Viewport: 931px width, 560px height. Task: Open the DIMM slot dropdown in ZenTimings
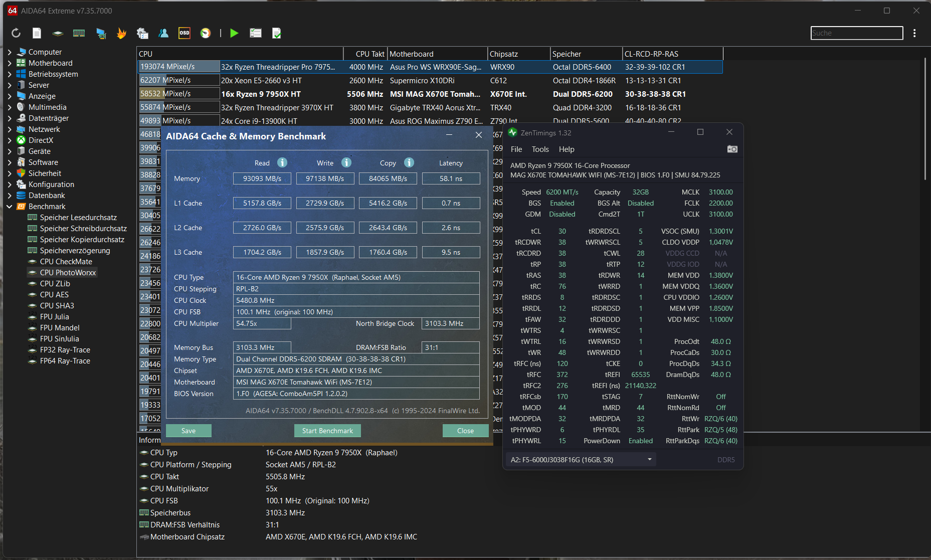pyautogui.click(x=581, y=460)
